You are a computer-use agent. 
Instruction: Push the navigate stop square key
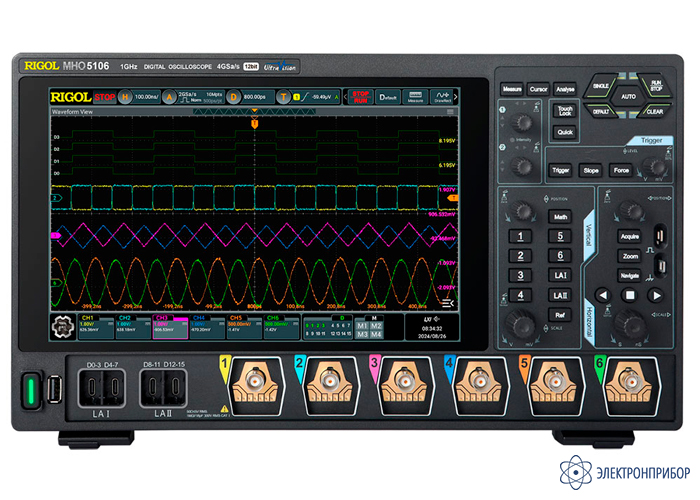click(x=630, y=295)
